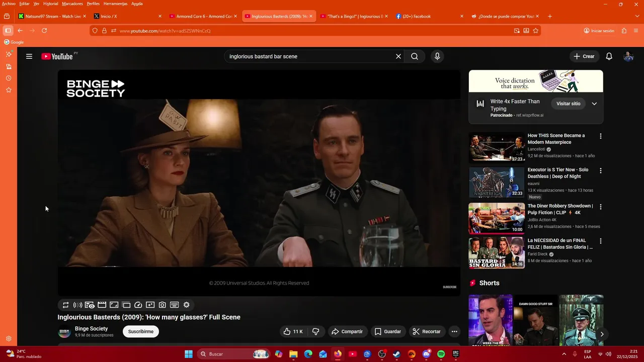Open Executor is S Tier Now thumbnail
Image resolution: width=644 pixels, height=362 pixels.
(x=497, y=183)
